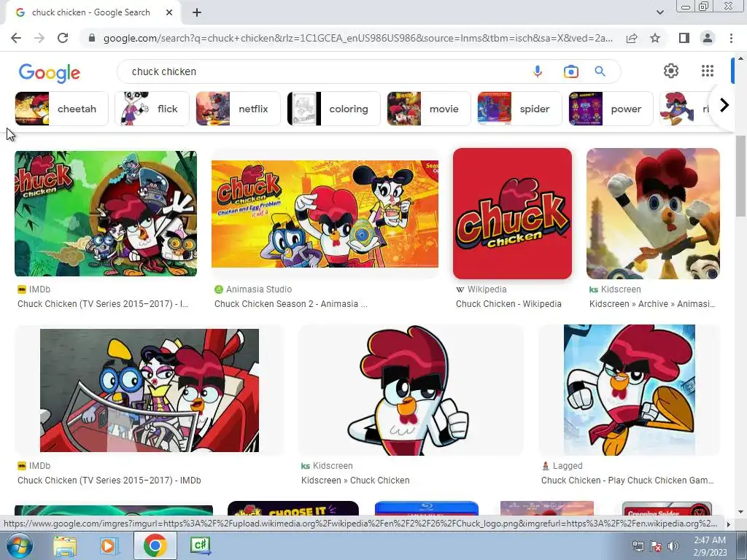747x560 pixels.
Task: Open Chuck Chicken Season 2 - Animasia link
Action: point(290,304)
